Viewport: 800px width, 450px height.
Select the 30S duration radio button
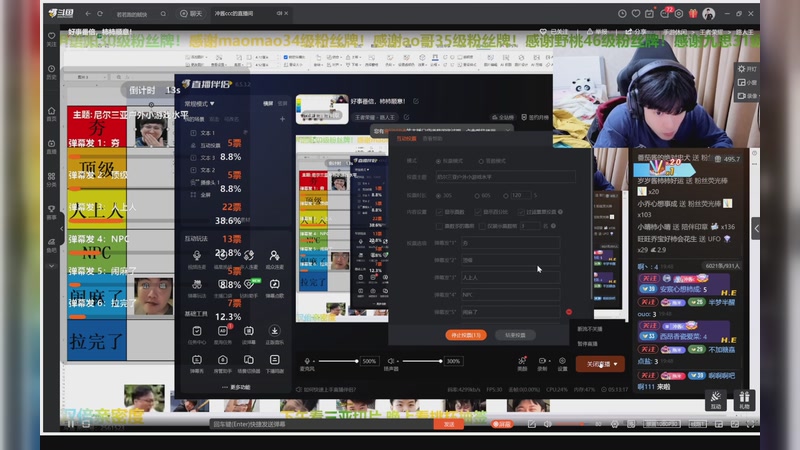click(x=438, y=195)
